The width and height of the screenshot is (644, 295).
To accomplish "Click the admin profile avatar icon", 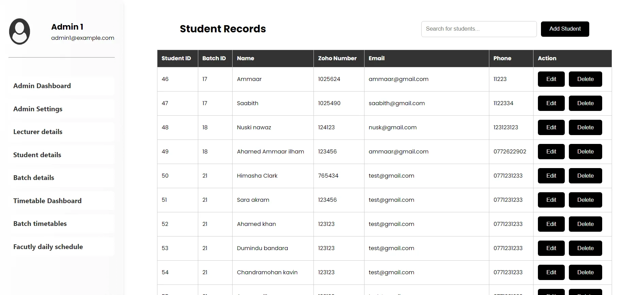I will click(19, 32).
